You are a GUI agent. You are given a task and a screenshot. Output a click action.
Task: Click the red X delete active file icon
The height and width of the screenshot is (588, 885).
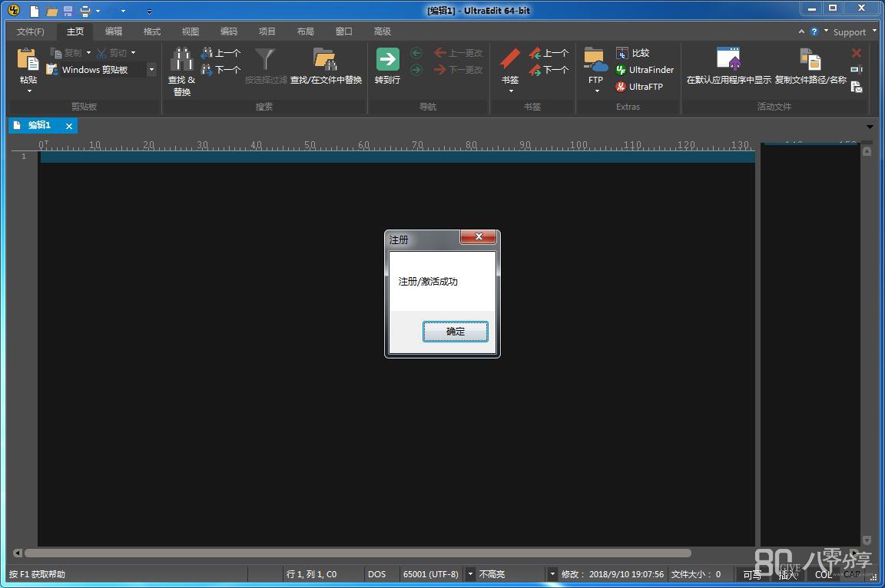[857, 53]
